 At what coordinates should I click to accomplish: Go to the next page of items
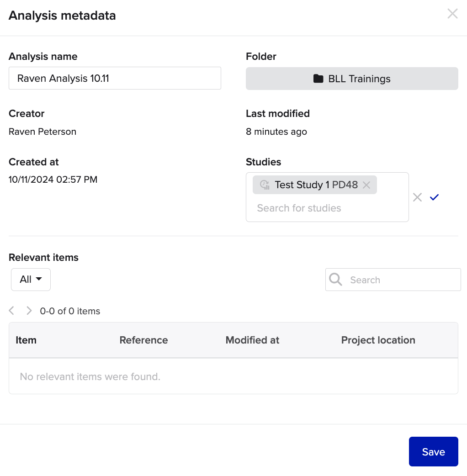click(29, 311)
